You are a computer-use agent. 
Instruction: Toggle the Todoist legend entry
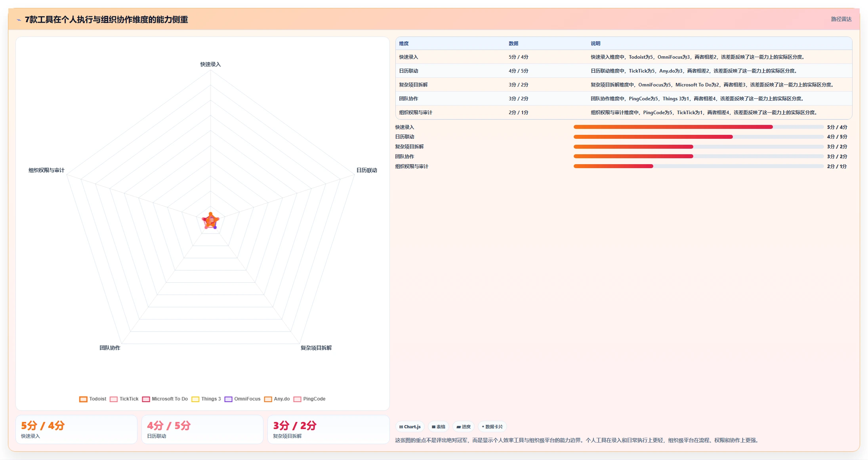pos(93,399)
